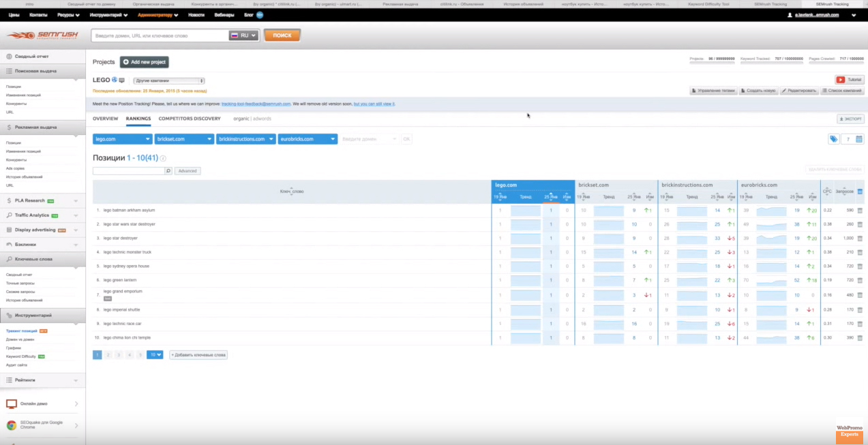Open the Другие кампании campaign dropdown
Image resolution: width=868 pixels, height=445 pixels.
tap(168, 80)
